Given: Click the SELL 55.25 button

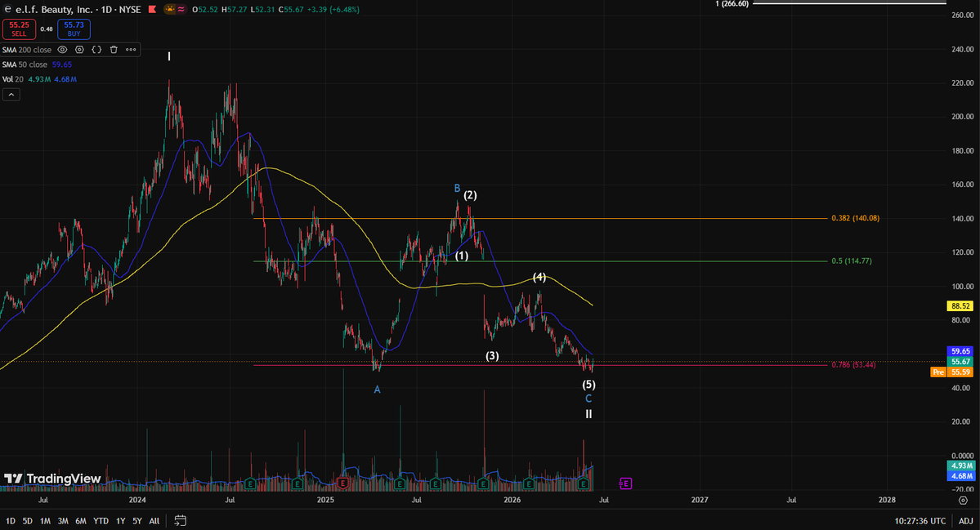Looking at the screenshot, I should (19, 29).
